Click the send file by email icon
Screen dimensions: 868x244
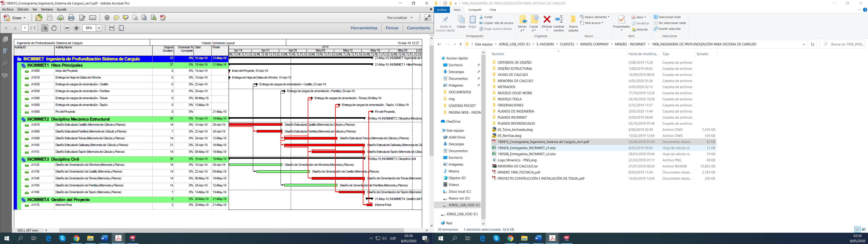pos(93,18)
